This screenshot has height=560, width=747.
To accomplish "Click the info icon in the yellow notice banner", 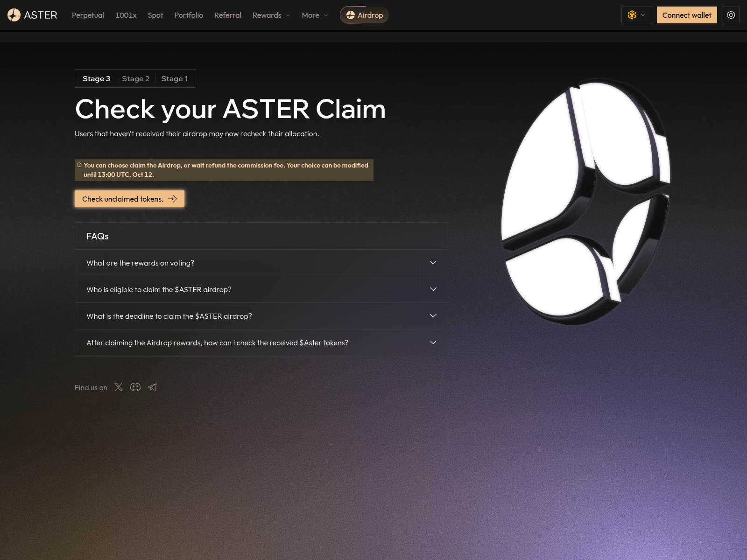I will [79, 165].
